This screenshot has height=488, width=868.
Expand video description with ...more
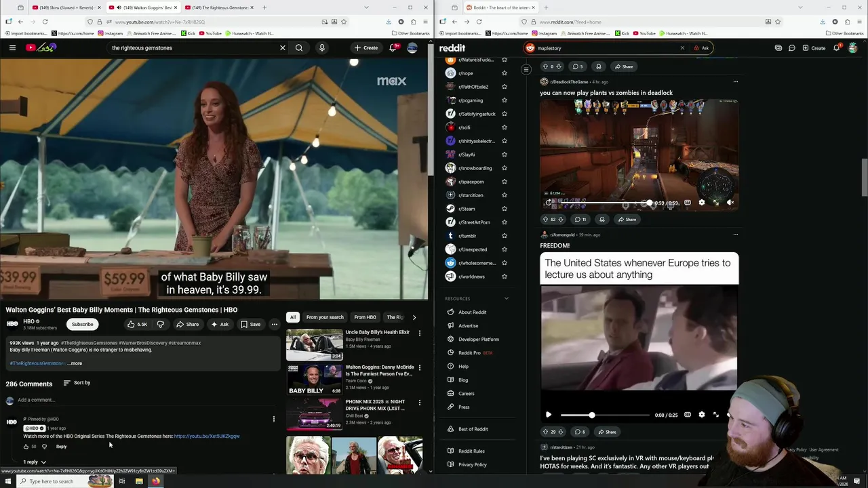click(x=75, y=363)
